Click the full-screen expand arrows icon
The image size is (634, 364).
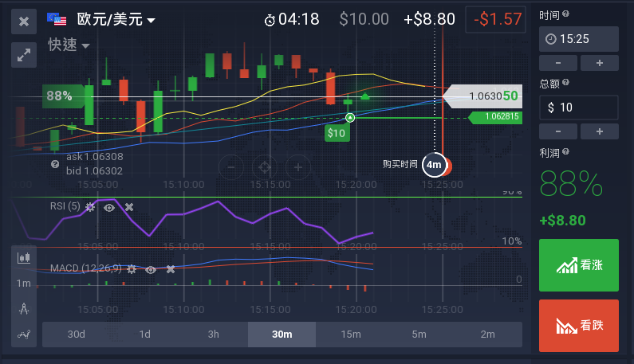click(24, 54)
